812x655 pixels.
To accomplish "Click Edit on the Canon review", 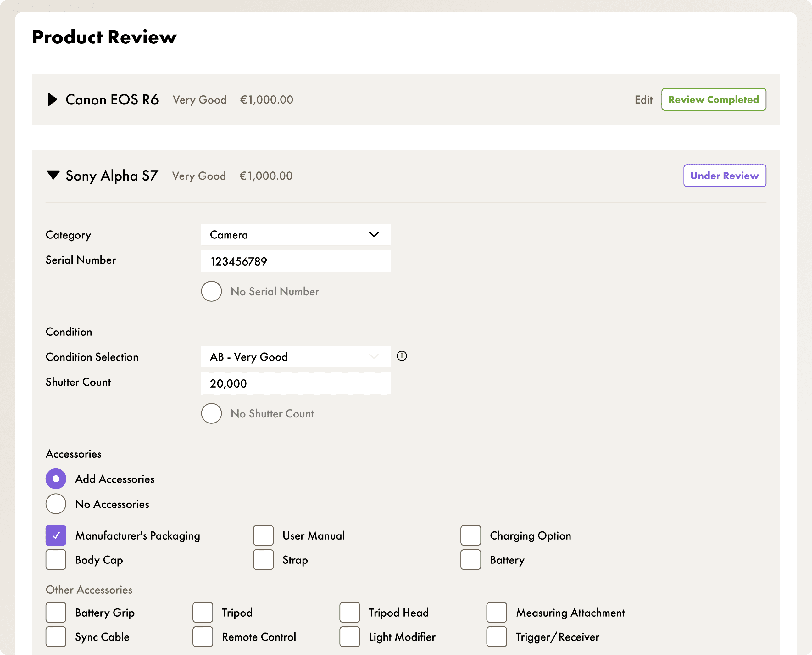I will 643,100.
